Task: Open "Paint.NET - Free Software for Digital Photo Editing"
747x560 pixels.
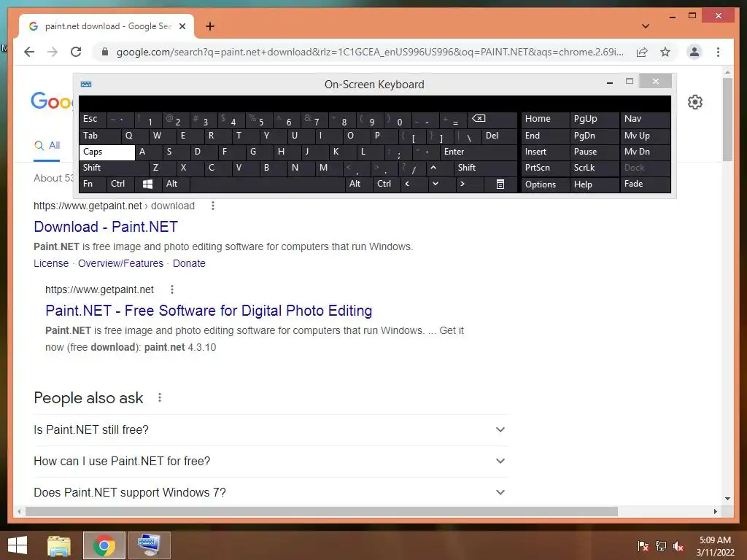Action: coord(209,311)
